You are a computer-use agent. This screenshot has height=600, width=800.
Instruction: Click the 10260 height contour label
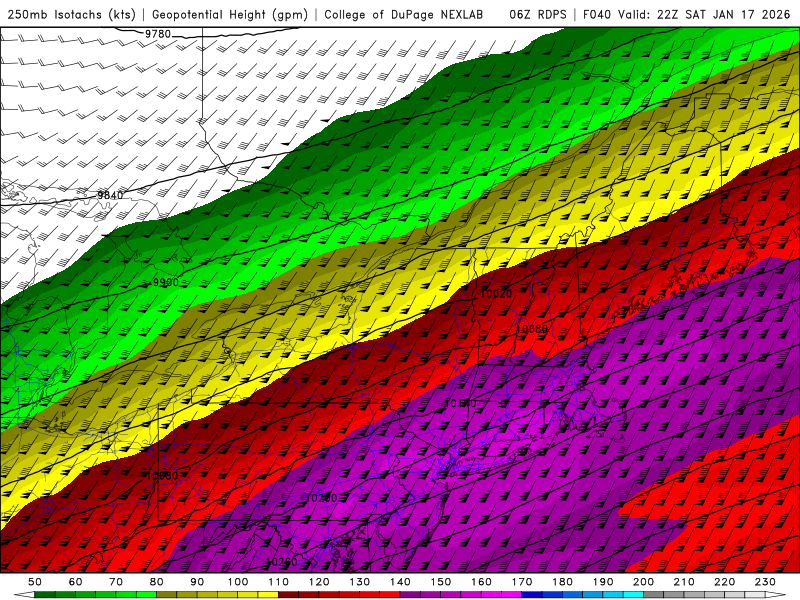point(282,562)
